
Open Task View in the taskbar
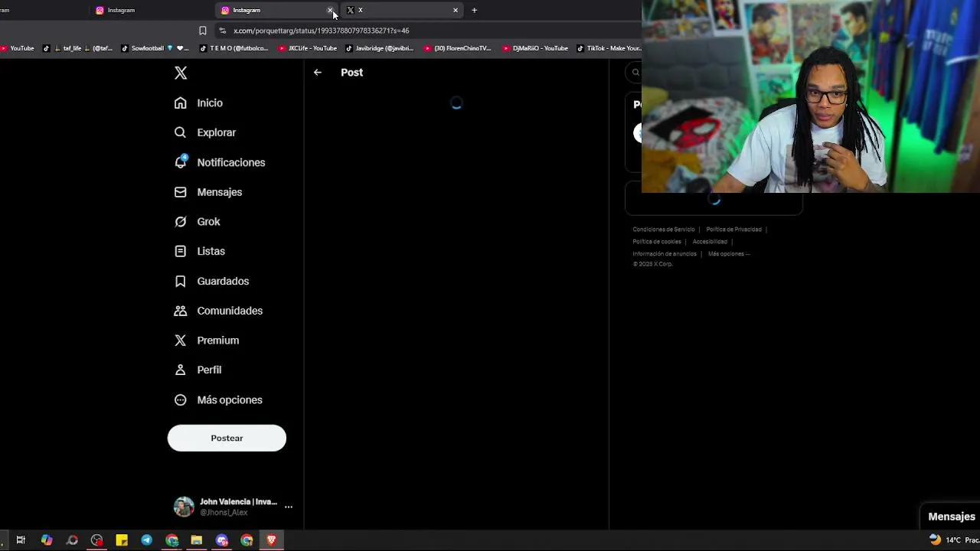point(21,540)
